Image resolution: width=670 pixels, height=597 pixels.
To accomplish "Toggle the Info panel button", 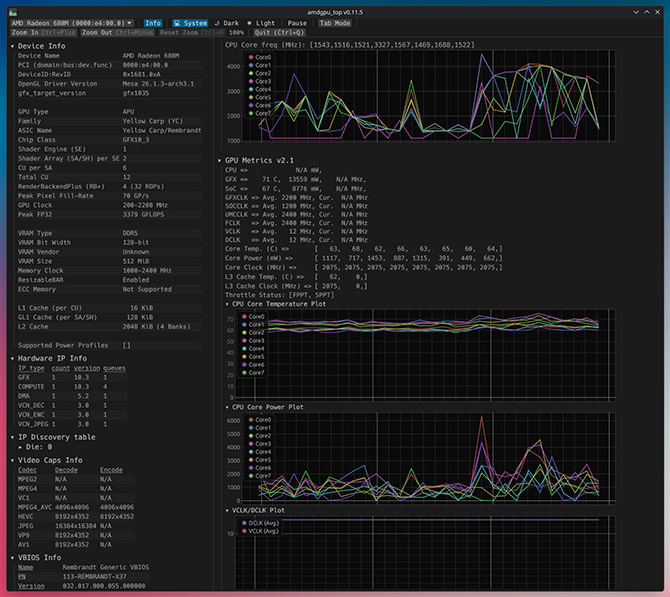I will point(153,23).
